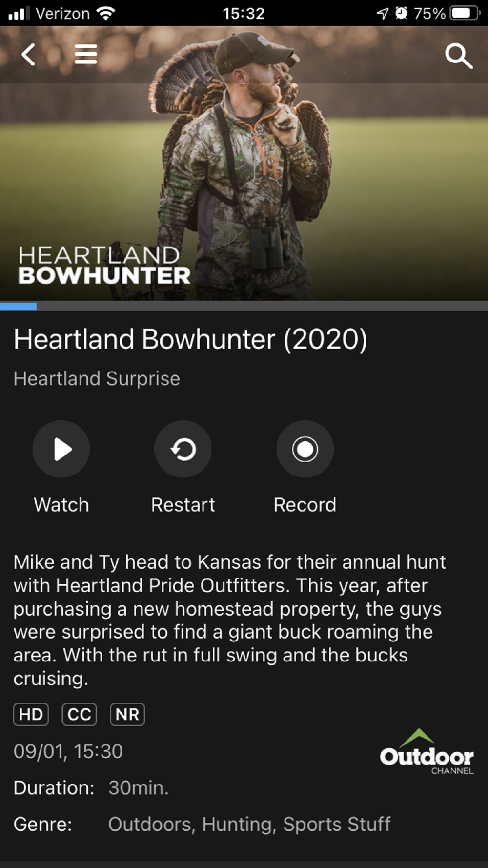488x868 pixels.
Task: Tap the Restart label text
Action: [x=183, y=505]
